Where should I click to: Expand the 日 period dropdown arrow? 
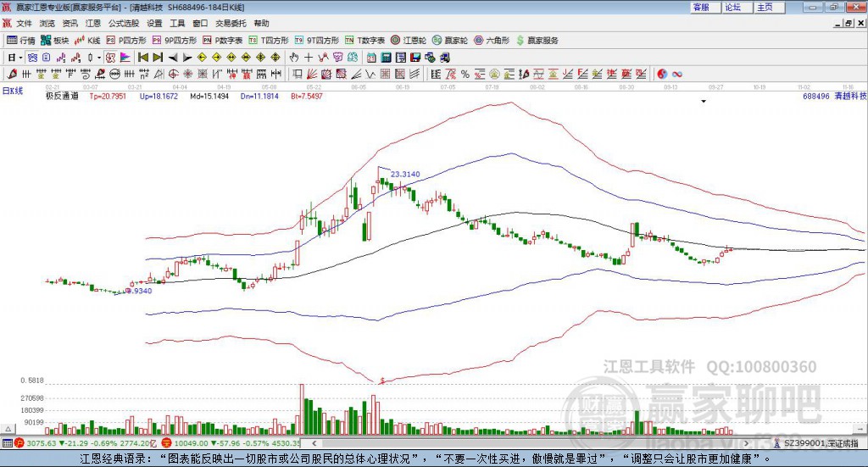click(20, 58)
